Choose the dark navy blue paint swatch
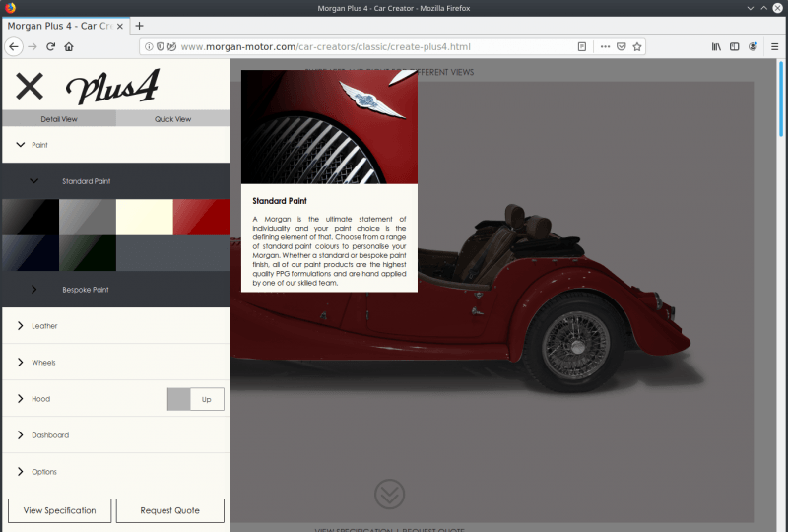The width and height of the screenshot is (788, 532). [31, 253]
